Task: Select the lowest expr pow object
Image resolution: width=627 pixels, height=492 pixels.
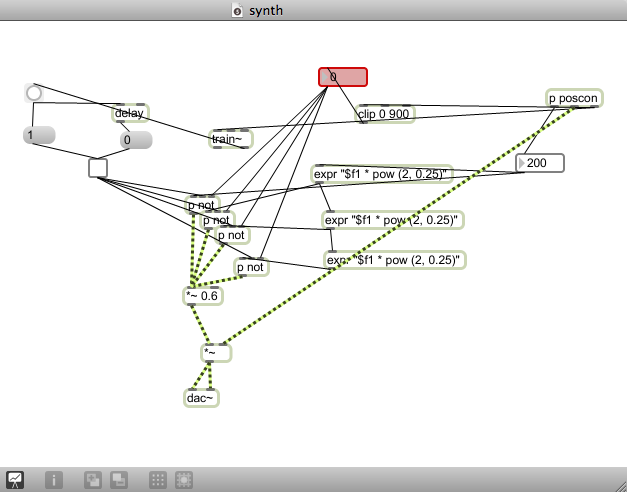Action: [395, 260]
